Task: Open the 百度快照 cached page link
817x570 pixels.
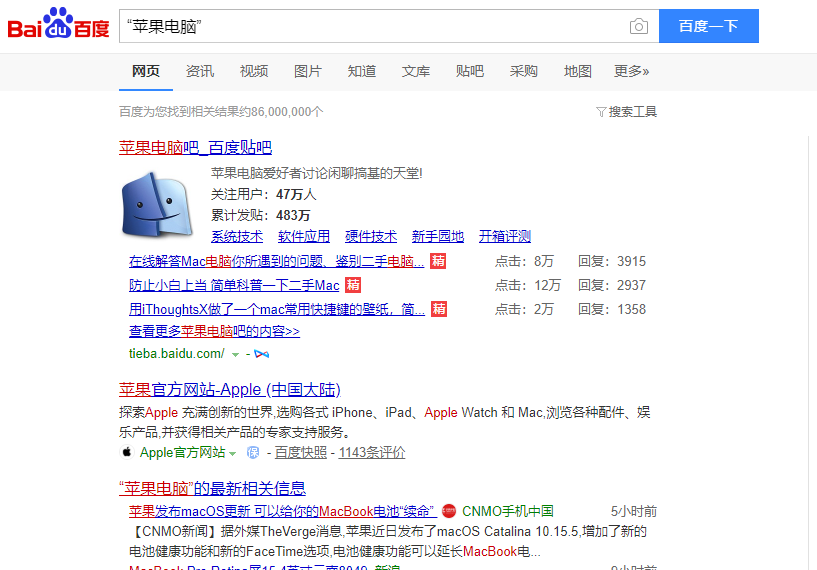Action: 301,452
